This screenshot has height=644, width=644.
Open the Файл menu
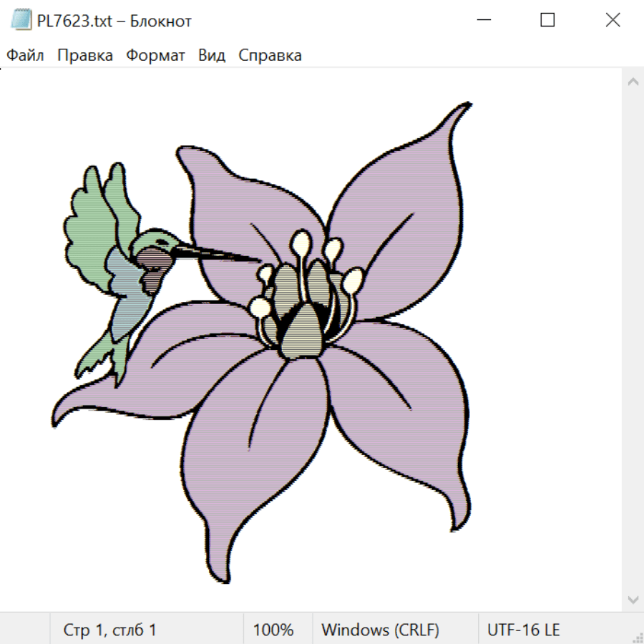[26, 56]
